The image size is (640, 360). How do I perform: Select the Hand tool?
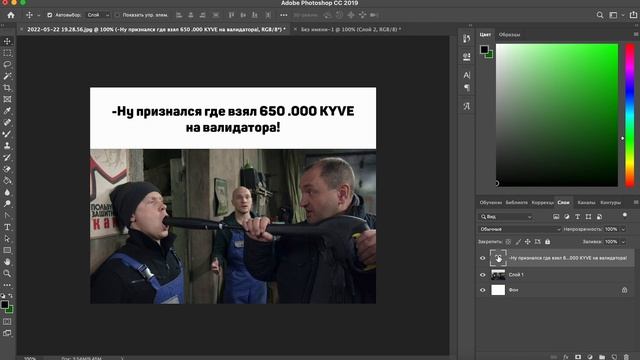(7, 262)
